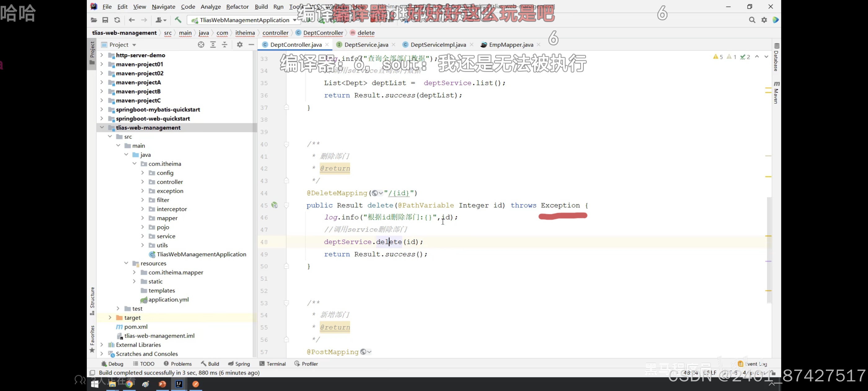Open IntelliJ IDEA from the Windows taskbar

(179, 384)
